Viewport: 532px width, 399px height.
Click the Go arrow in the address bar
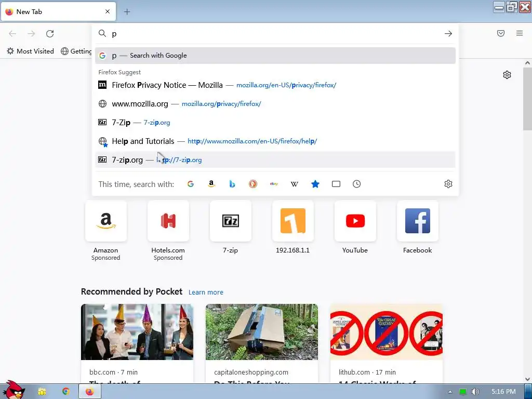pyautogui.click(x=448, y=34)
